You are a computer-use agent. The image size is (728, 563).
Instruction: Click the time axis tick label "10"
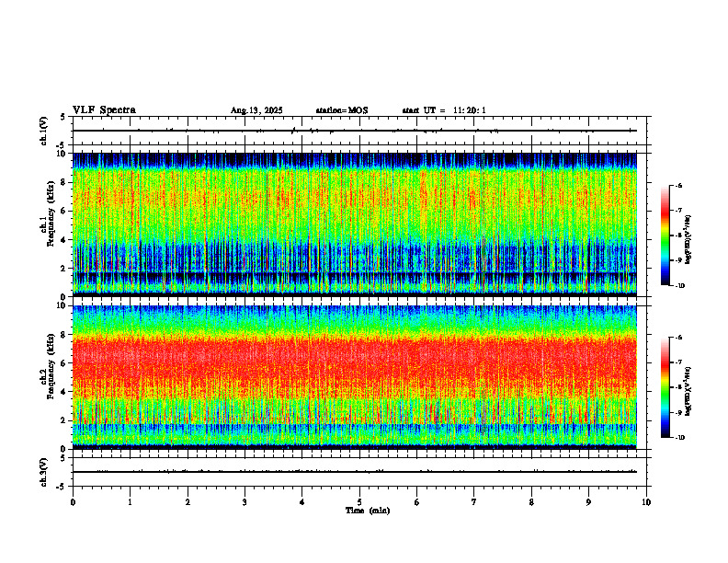click(646, 502)
